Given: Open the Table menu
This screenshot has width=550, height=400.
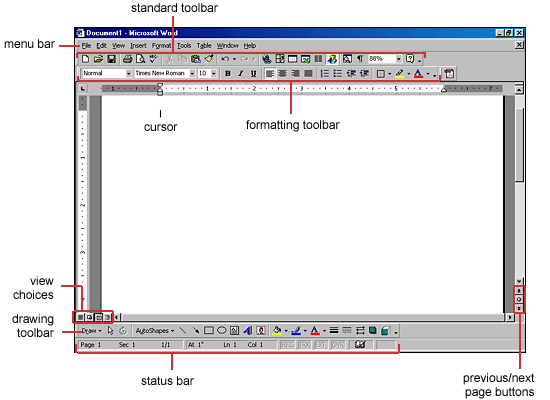Looking at the screenshot, I should click(204, 46).
